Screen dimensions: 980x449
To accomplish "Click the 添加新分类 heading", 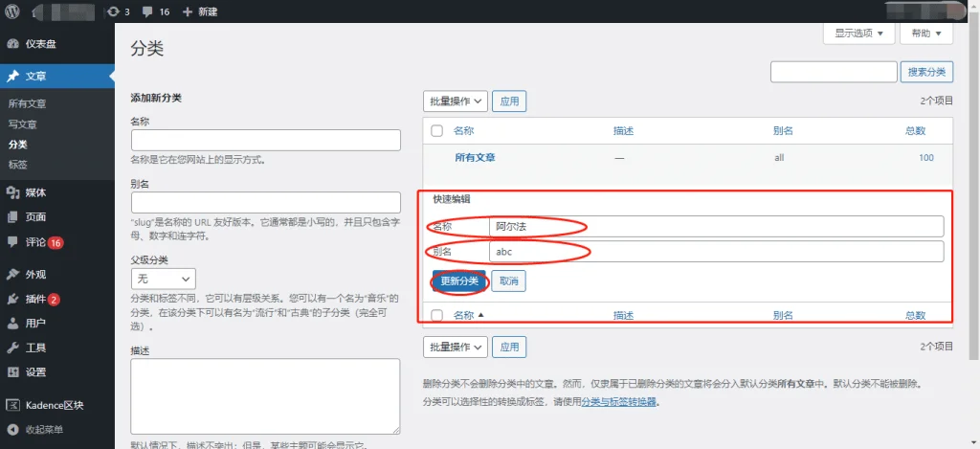I will 156,99.
